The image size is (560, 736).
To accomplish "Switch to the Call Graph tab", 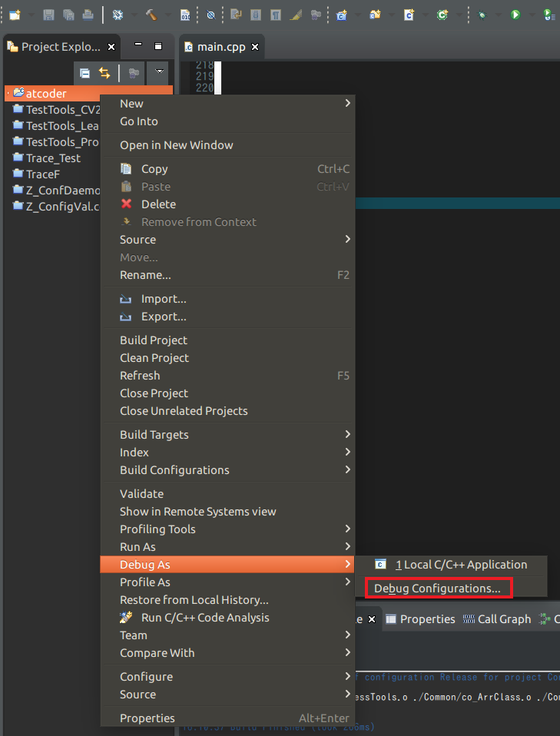I will pos(505,618).
